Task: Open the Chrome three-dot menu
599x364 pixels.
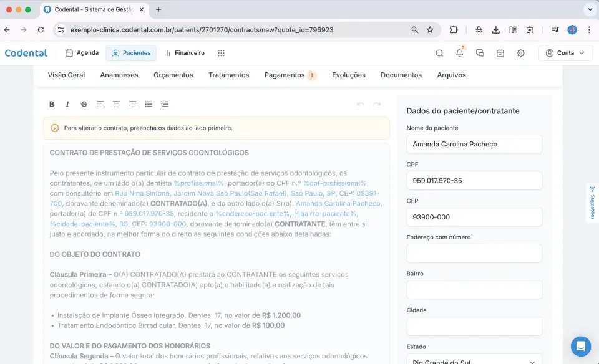Action: tap(589, 30)
